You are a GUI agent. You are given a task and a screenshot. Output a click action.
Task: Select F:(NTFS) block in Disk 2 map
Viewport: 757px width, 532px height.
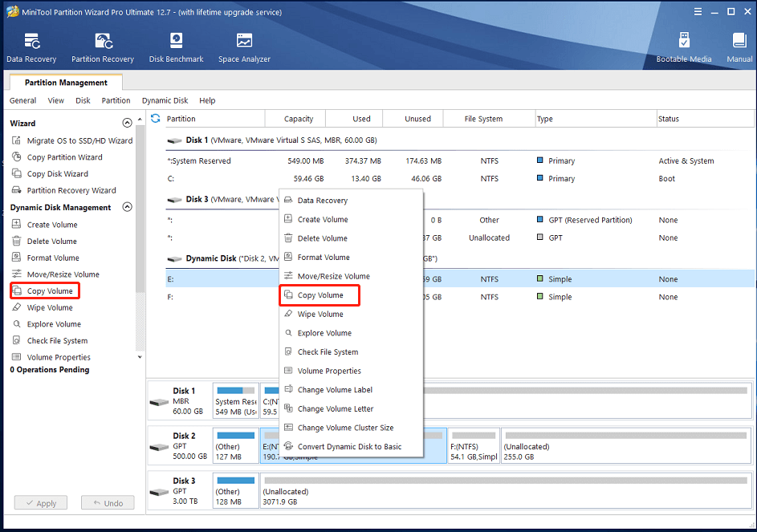474,446
